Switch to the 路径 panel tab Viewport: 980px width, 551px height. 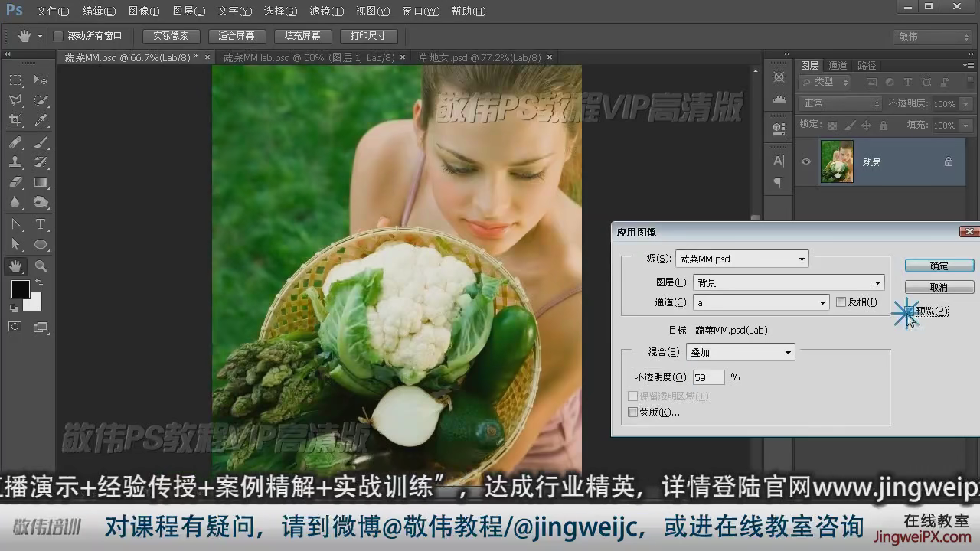pos(867,66)
